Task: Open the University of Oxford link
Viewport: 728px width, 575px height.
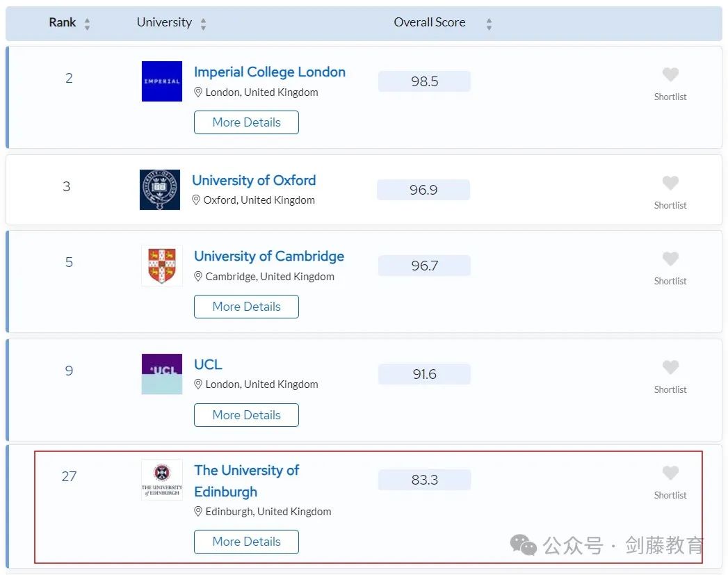Action: point(254,180)
